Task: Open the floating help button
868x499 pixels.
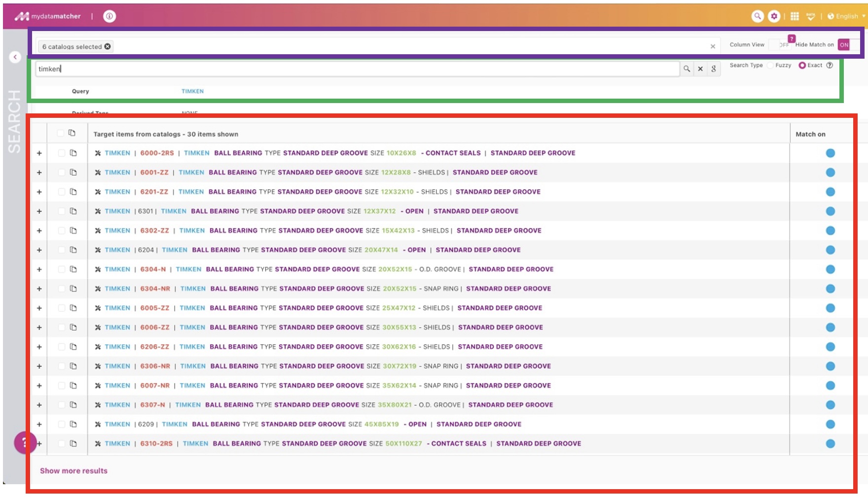Action: click(x=25, y=442)
